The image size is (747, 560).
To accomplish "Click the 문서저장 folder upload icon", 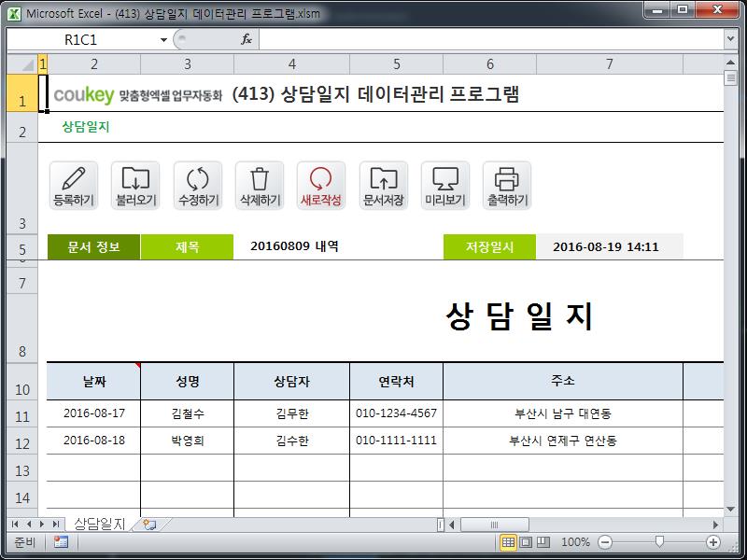I will tap(384, 185).
